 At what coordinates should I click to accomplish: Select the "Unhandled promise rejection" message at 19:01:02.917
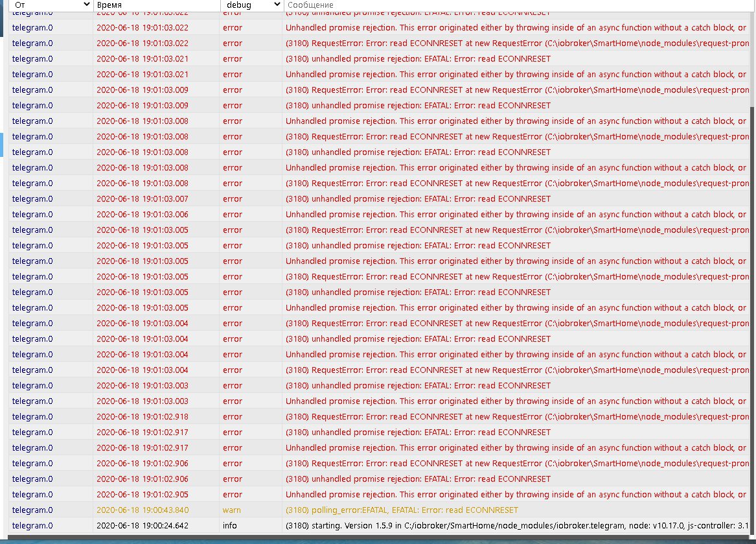(x=516, y=448)
